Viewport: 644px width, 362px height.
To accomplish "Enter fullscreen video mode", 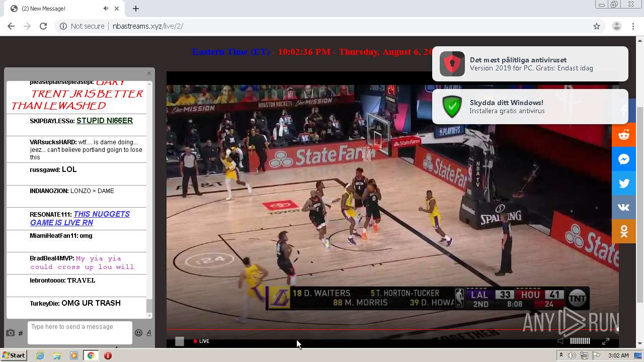I will pos(606,341).
